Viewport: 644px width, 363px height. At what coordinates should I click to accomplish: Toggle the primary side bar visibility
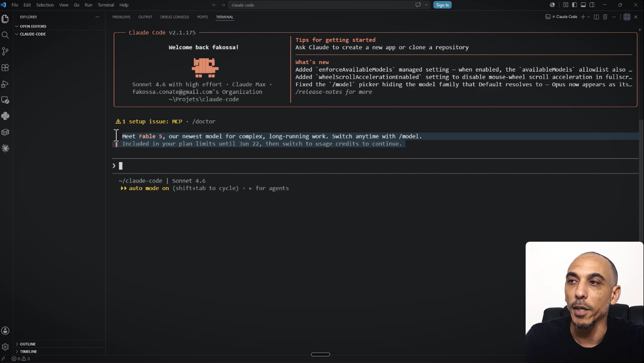pyautogui.click(x=574, y=5)
